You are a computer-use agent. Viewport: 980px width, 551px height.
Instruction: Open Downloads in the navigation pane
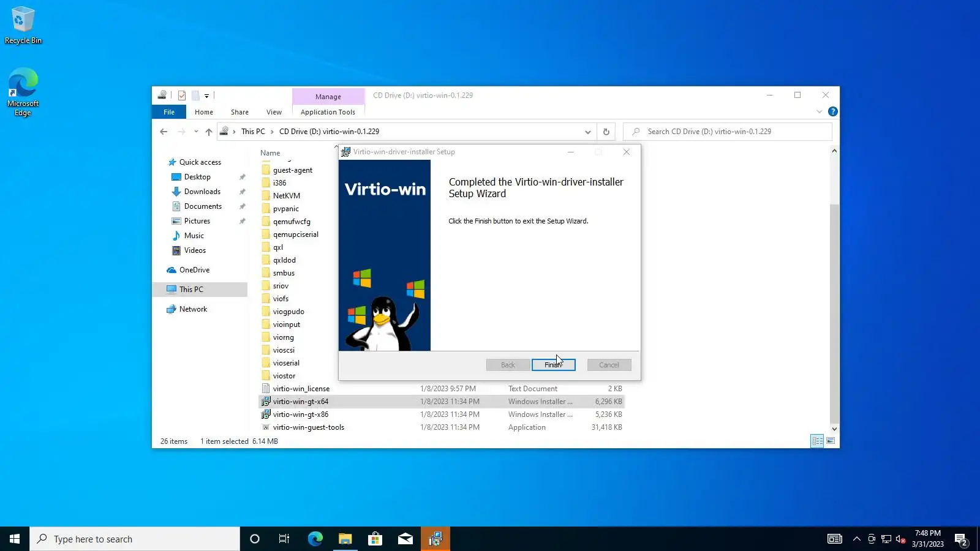pyautogui.click(x=202, y=192)
